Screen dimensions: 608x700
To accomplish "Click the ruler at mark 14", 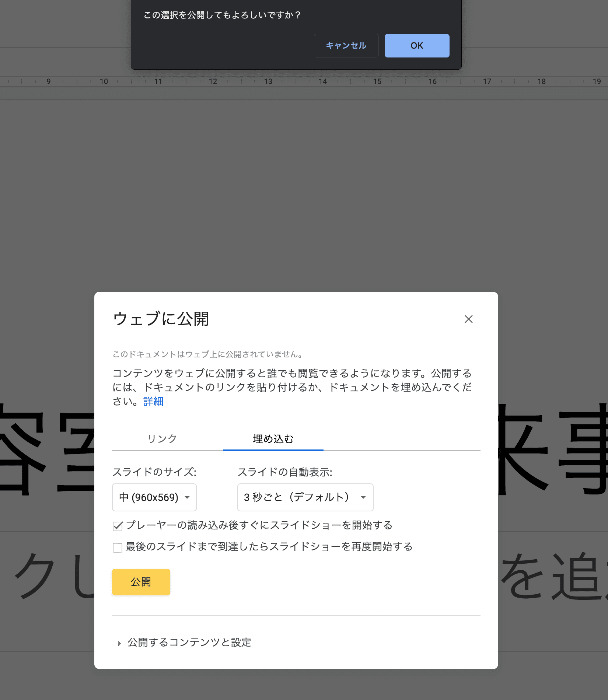I will click(x=323, y=81).
